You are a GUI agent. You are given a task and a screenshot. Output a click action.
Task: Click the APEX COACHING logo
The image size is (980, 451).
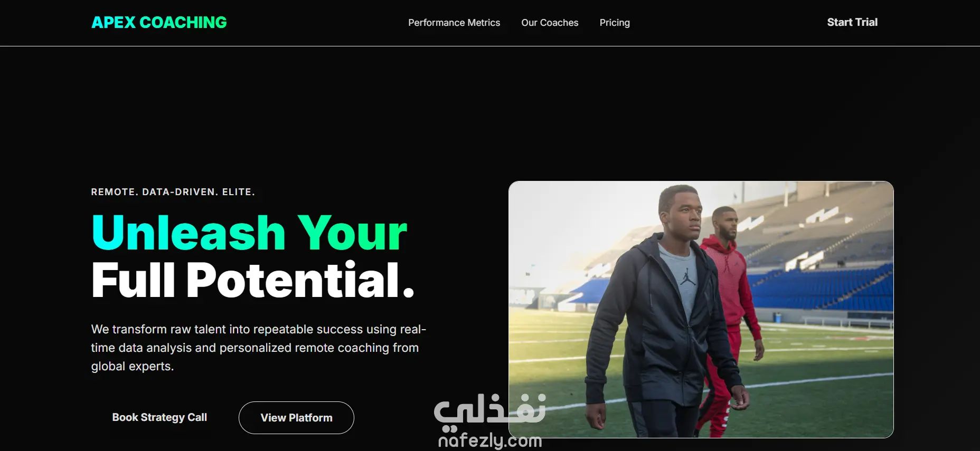(x=159, y=22)
